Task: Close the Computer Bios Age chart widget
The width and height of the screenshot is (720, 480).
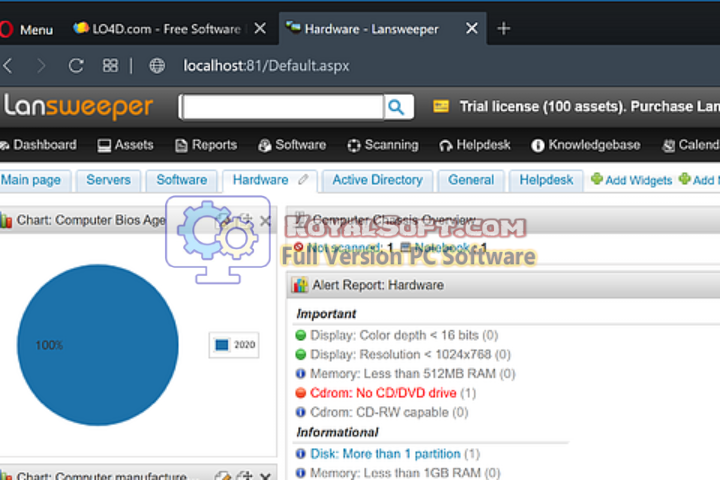Action: click(265, 221)
